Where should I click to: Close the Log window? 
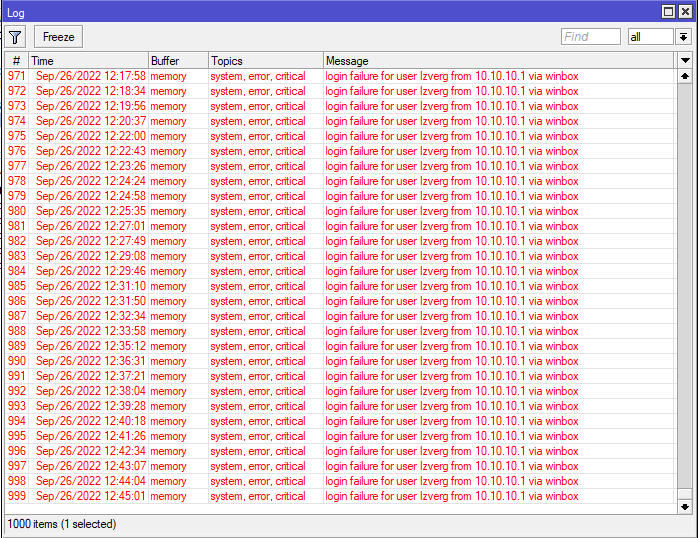tap(686, 12)
